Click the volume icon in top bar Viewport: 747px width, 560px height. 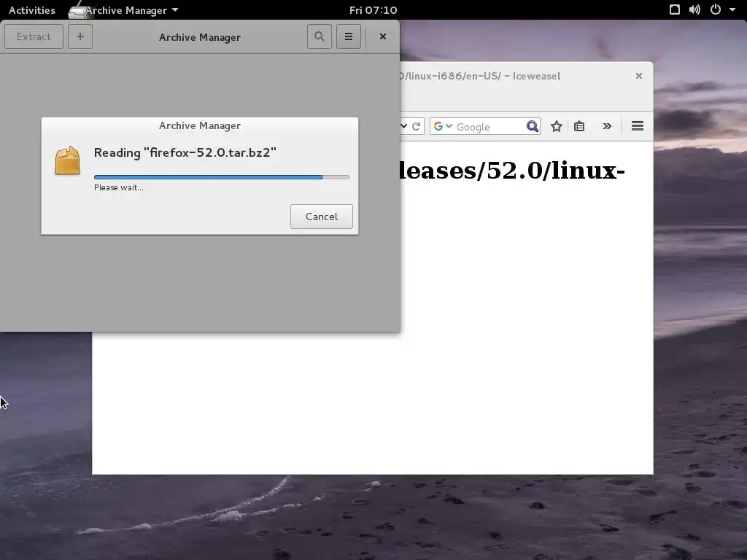694,9
